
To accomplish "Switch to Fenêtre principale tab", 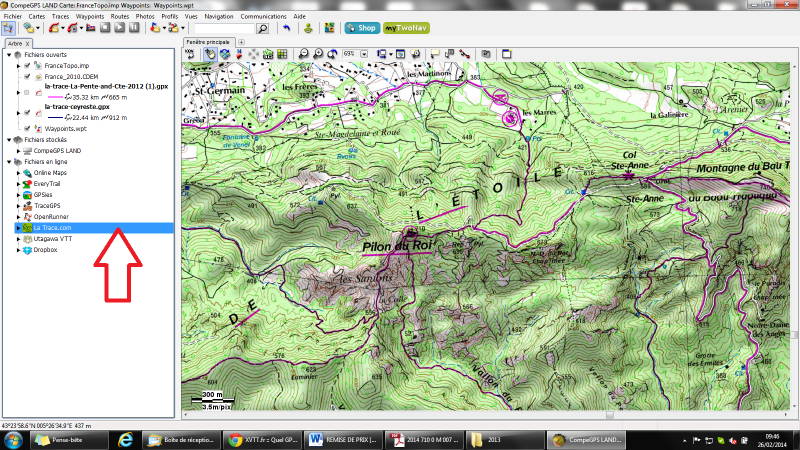I will tap(208, 42).
